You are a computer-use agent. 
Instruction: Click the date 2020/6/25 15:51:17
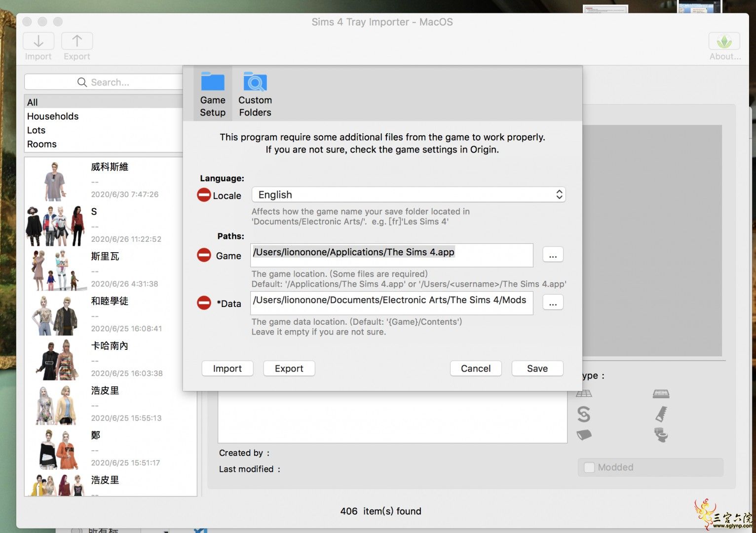point(125,463)
